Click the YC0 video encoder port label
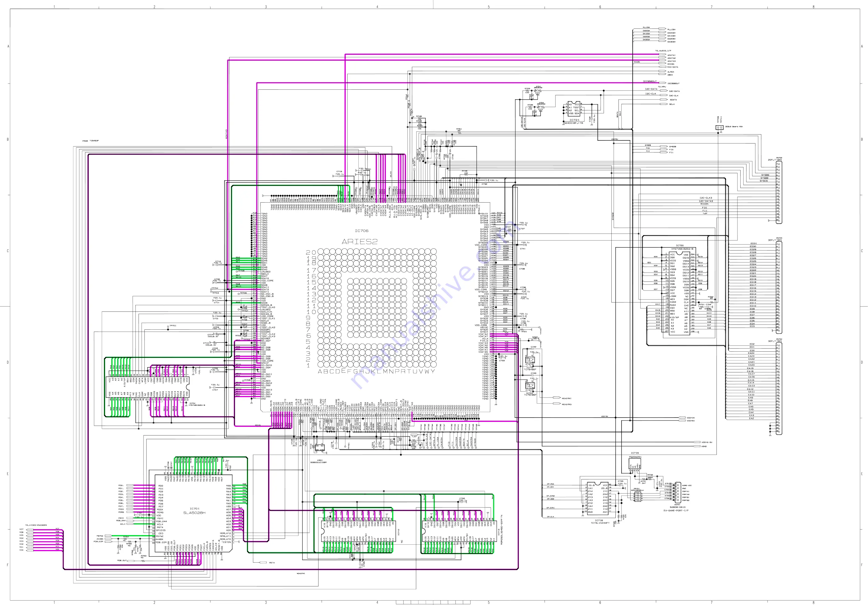Viewport: 868px width, 605px height. coord(21,550)
